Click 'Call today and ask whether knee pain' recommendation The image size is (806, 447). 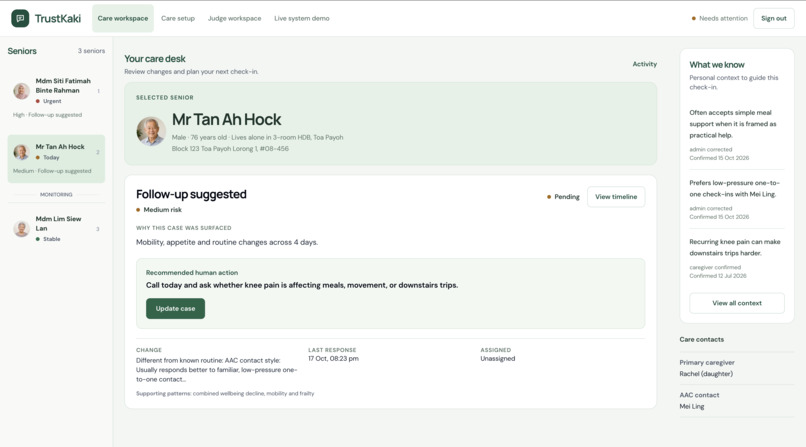pyautogui.click(x=302, y=285)
